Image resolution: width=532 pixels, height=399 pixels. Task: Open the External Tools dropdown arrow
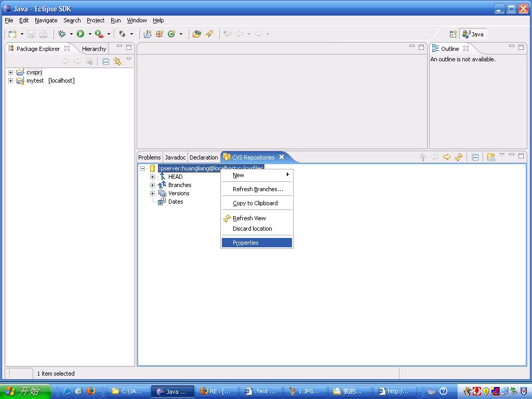tap(109, 34)
